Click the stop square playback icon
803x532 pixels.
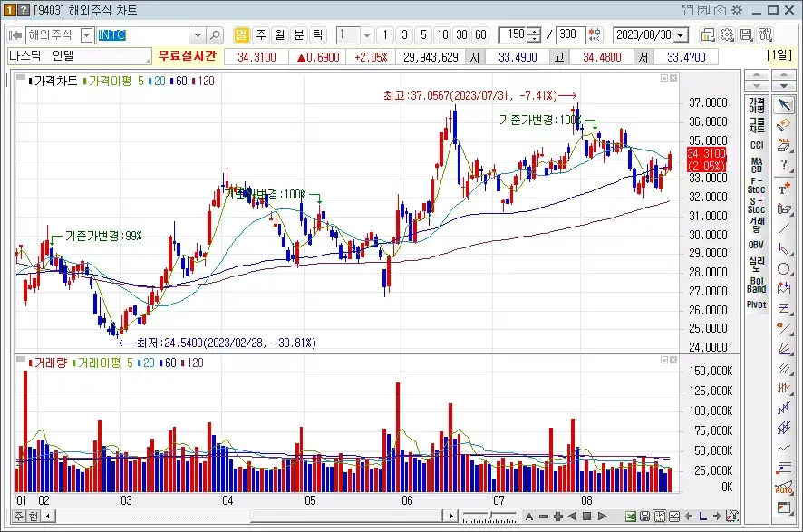587,516
